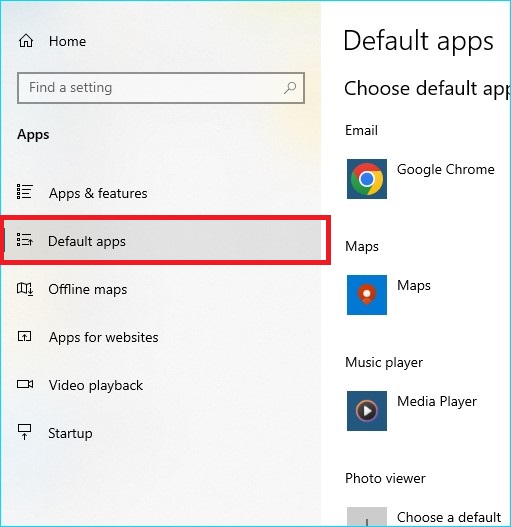This screenshot has width=511, height=527.
Task: Go to Apps for websites
Action: click(104, 337)
